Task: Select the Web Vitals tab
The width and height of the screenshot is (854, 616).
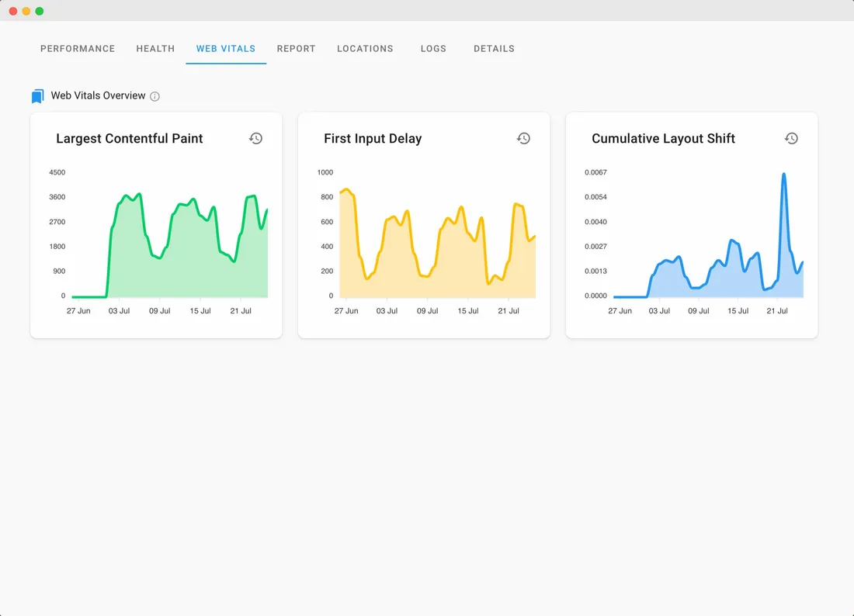Action: 226,48
